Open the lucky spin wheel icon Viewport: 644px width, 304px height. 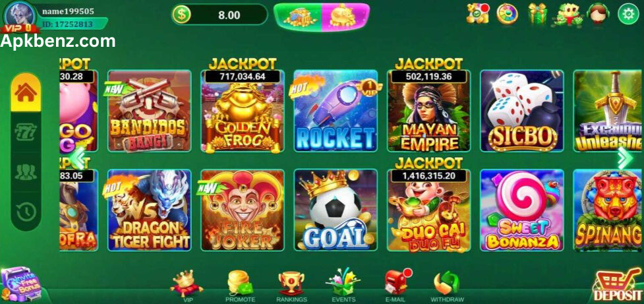click(x=507, y=14)
